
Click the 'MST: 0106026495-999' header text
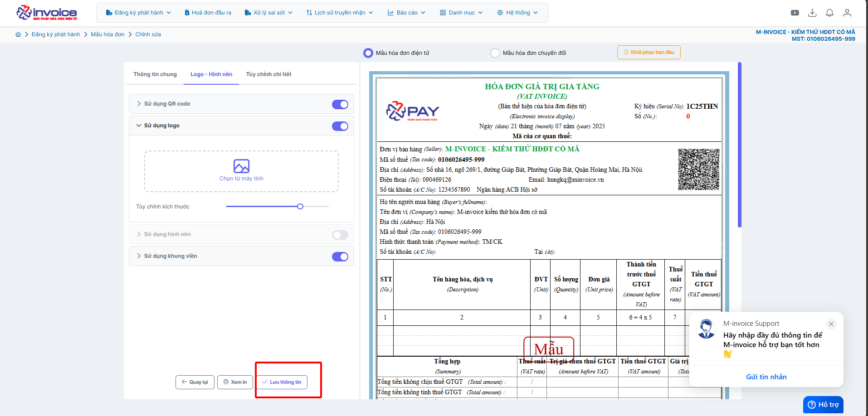823,39
